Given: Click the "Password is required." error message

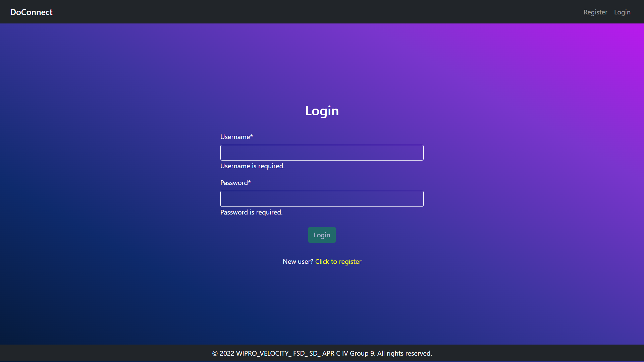Looking at the screenshot, I should (251, 212).
